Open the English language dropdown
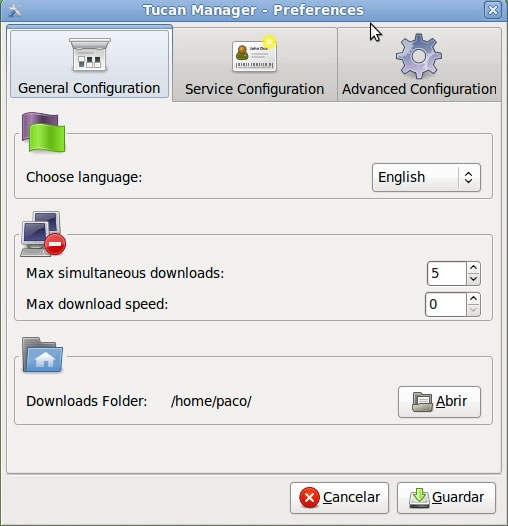 tap(426, 177)
